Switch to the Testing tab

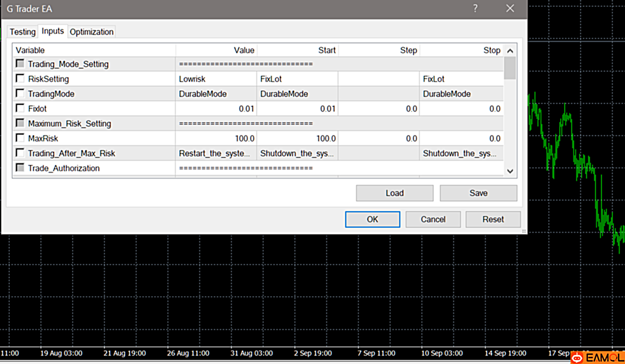coord(23,32)
